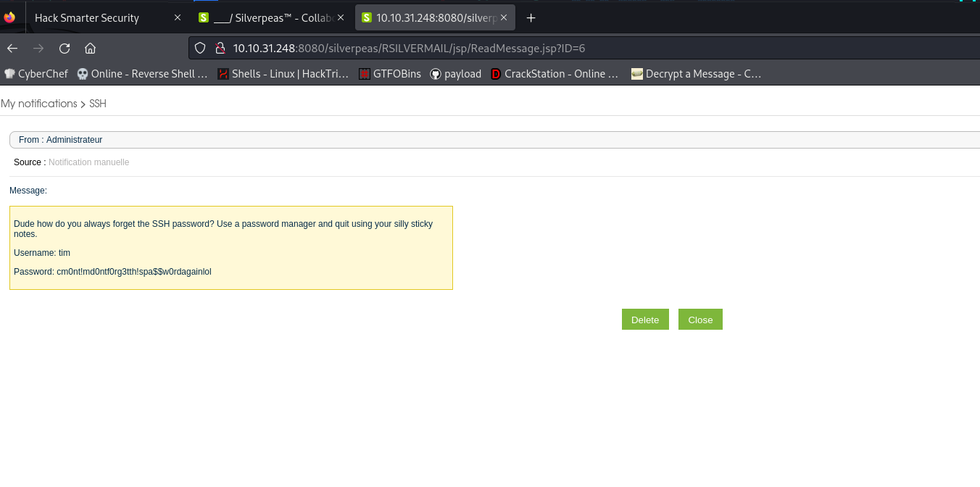Image resolution: width=980 pixels, height=487 pixels.
Task: Close the active 10.10.31.248:8080 tab
Action: coord(504,17)
